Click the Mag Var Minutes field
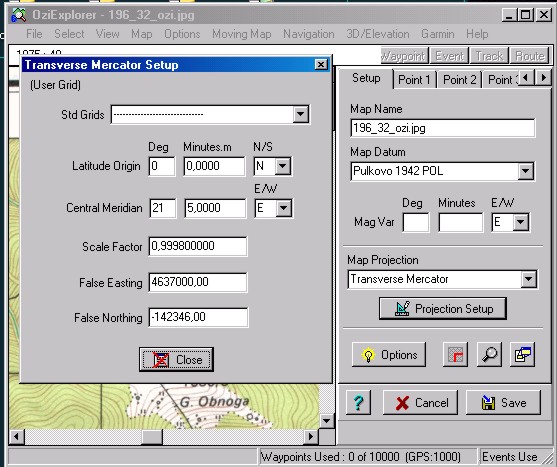Viewport: 557px width, 467px height. coord(460,222)
